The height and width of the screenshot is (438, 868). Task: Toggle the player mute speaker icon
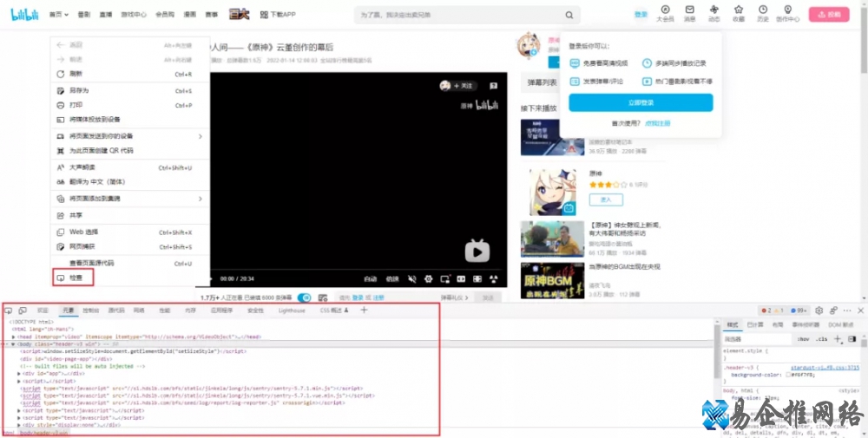click(x=411, y=278)
